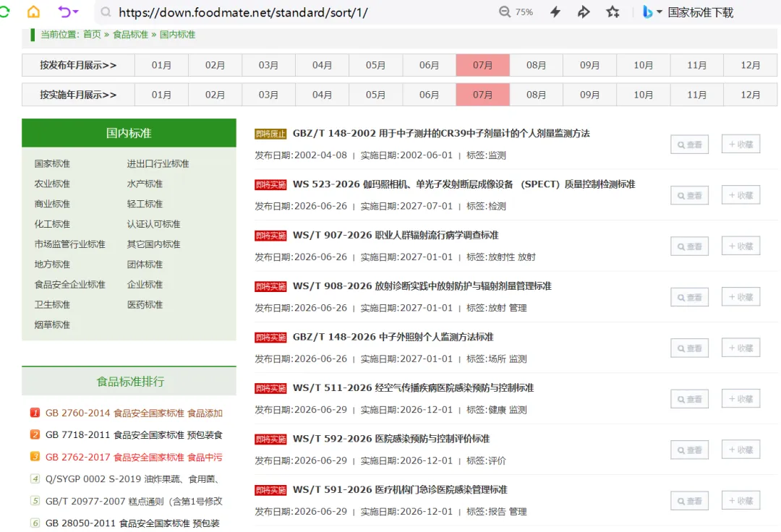Click 即将实施 badge on WS 523-2026
This screenshot has width=781, height=532.
(270, 184)
